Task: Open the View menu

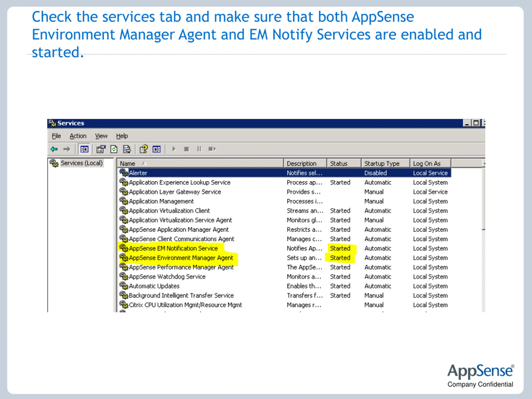Action: click(x=101, y=136)
